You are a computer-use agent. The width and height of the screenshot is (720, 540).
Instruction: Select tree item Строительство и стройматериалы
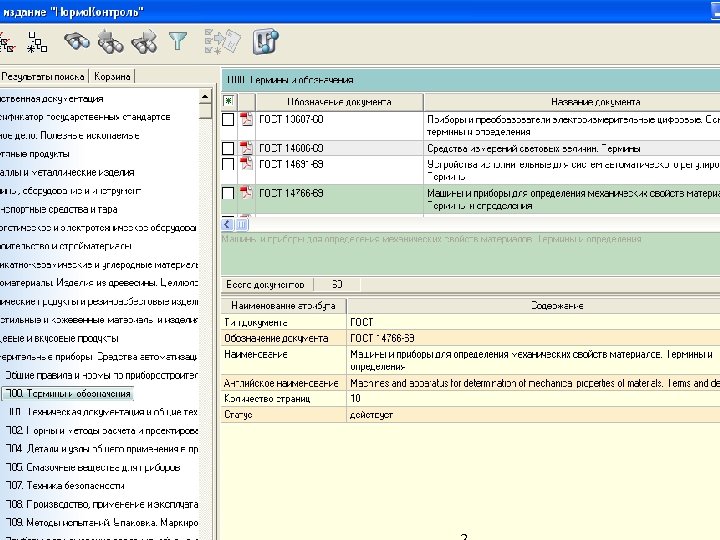click(x=66, y=246)
